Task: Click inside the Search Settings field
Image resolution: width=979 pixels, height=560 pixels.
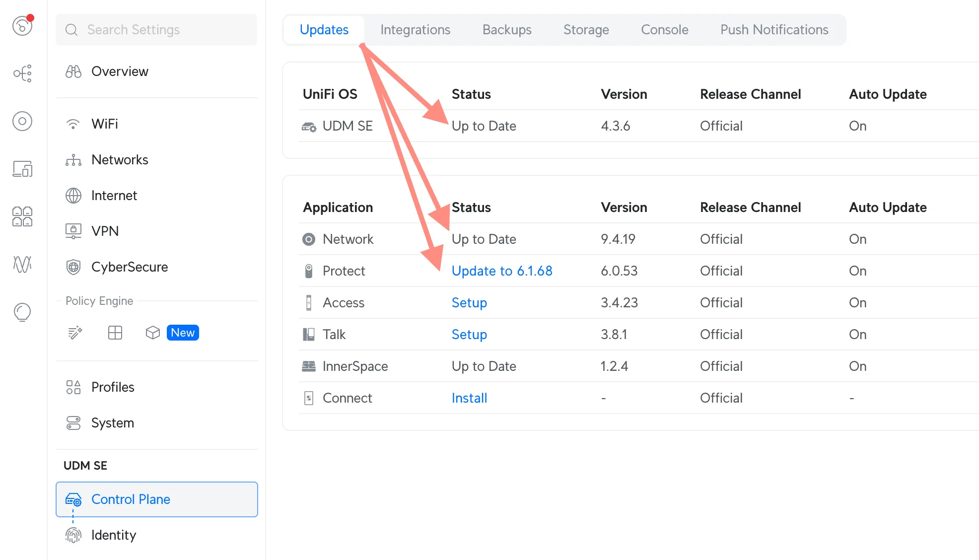Action: (156, 30)
